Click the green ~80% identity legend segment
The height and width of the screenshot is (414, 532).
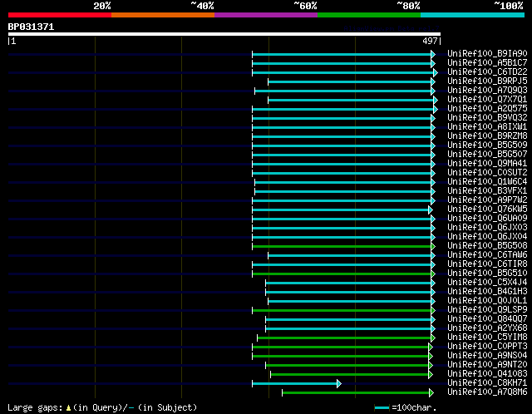[369, 15]
